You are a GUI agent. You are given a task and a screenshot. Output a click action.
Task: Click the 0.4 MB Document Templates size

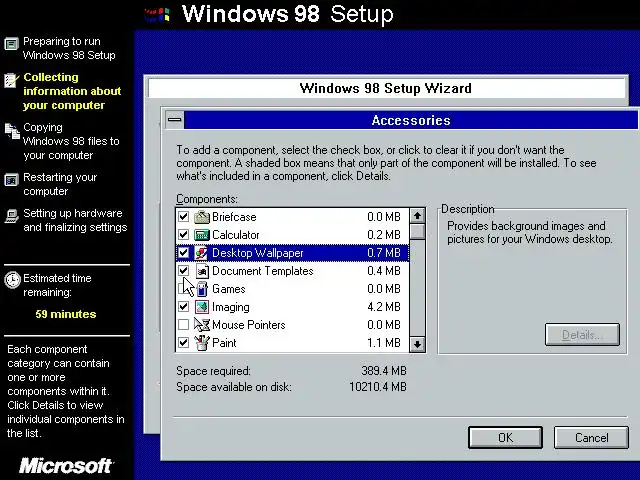point(384,271)
